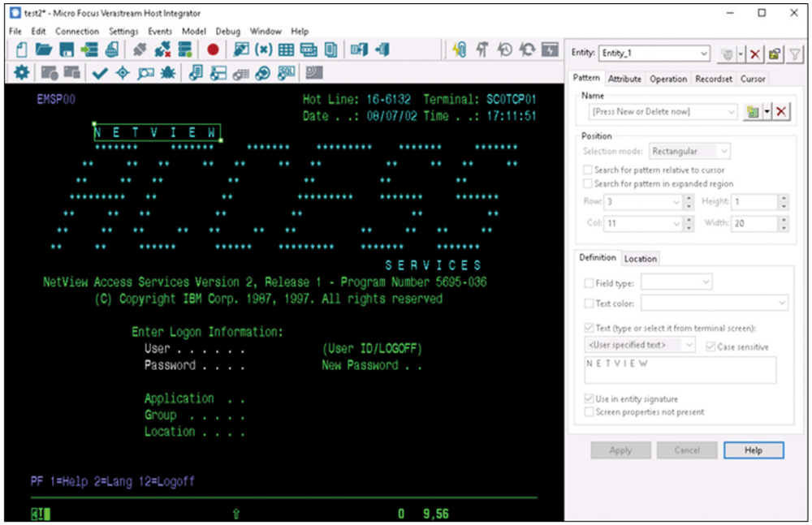Click the entity properties lock icon
The image size is (812, 525).
(x=774, y=54)
